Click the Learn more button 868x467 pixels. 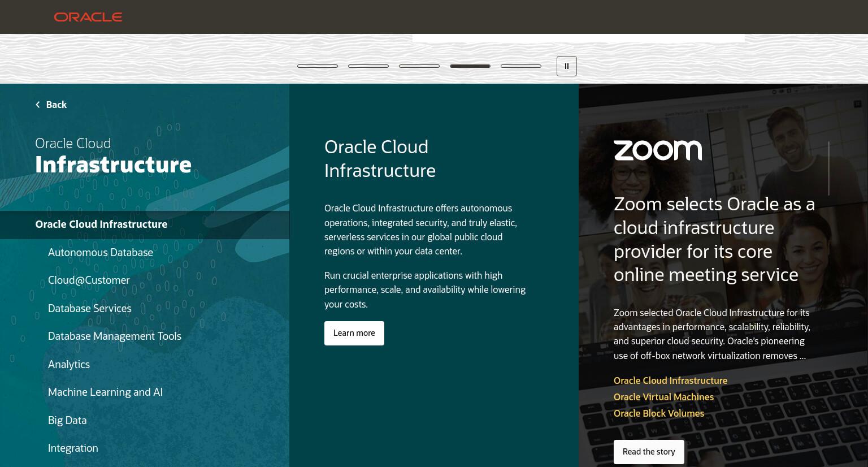pyautogui.click(x=354, y=333)
